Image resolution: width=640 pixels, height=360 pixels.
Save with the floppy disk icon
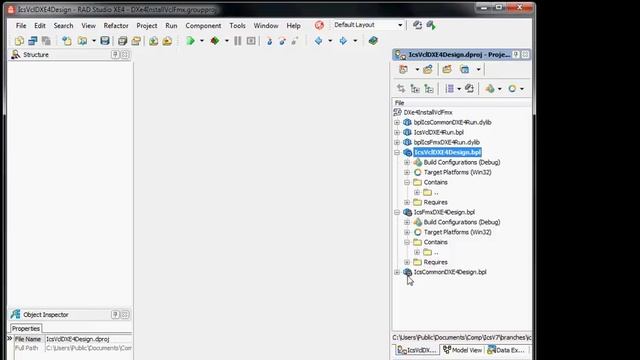[x=105, y=41]
